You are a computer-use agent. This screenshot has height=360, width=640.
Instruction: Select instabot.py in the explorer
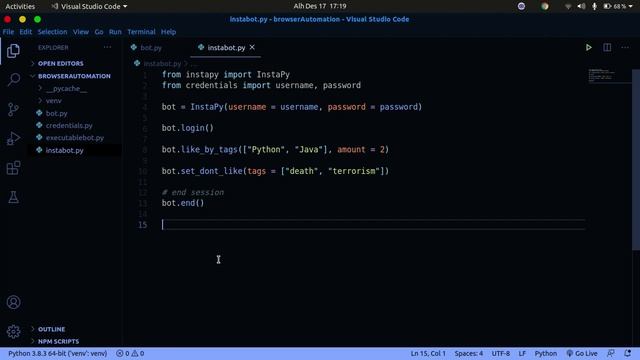pyautogui.click(x=64, y=150)
